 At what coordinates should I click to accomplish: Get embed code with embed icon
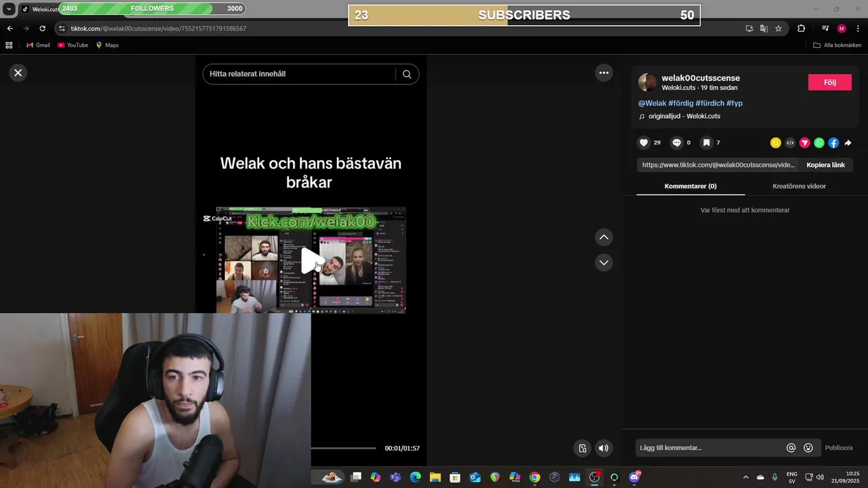point(790,142)
